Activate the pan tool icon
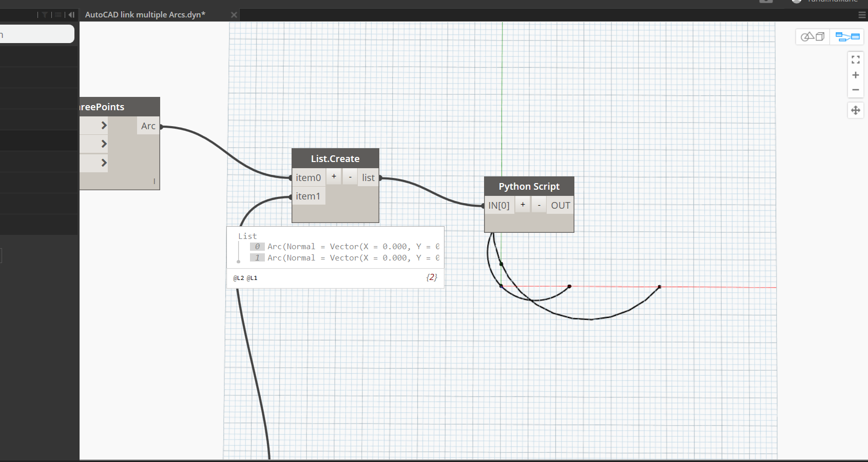868x462 pixels. 855,110
